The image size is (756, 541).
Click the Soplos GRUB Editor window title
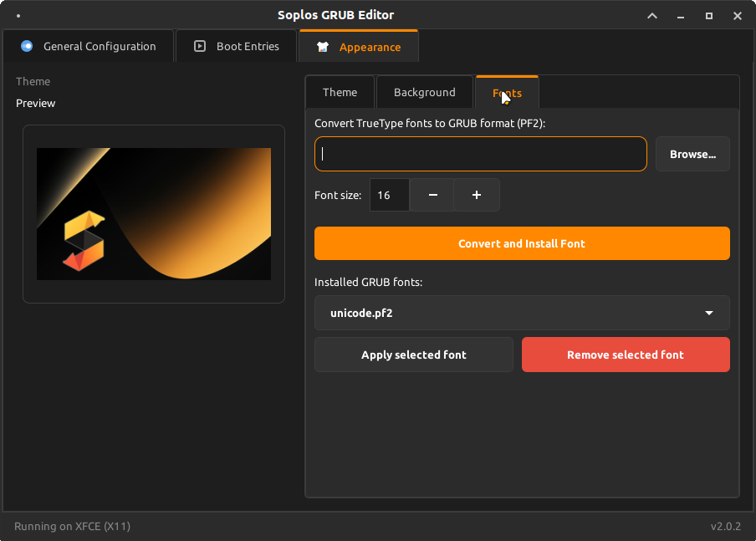pos(335,15)
